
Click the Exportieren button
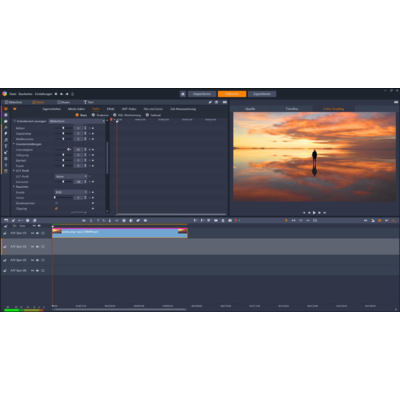262,94
